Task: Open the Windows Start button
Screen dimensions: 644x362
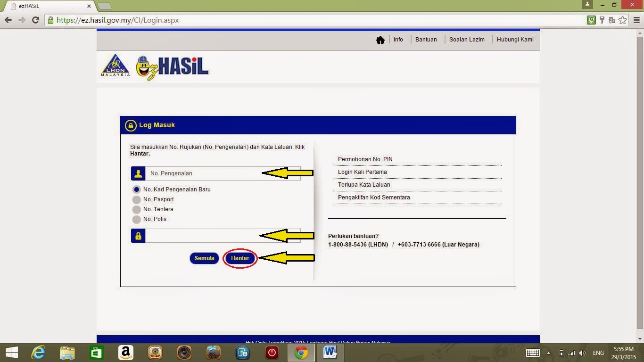Action: tap(11, 353)
